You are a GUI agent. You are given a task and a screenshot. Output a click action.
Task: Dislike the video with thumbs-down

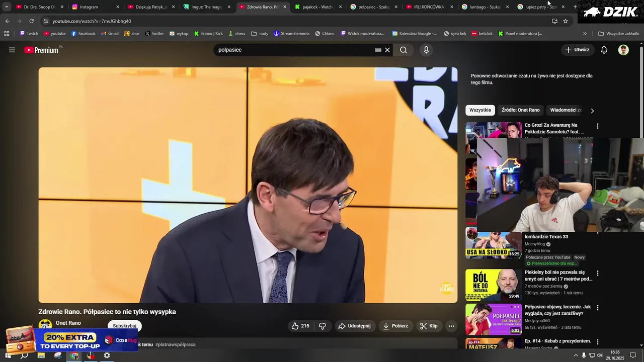[x=323, y=326]
